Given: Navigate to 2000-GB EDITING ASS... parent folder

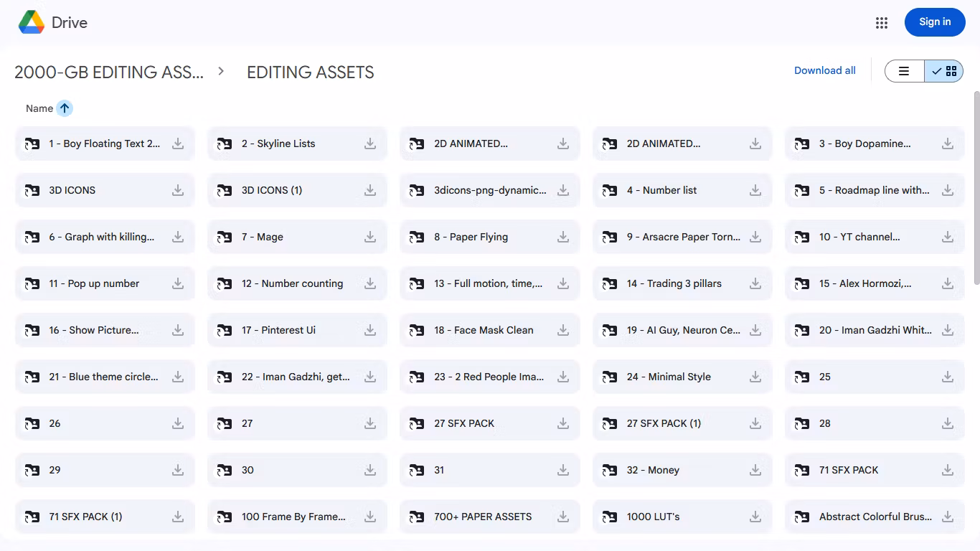Looking at the screenshot, I should pyautogui.click(x=109, y=72).
